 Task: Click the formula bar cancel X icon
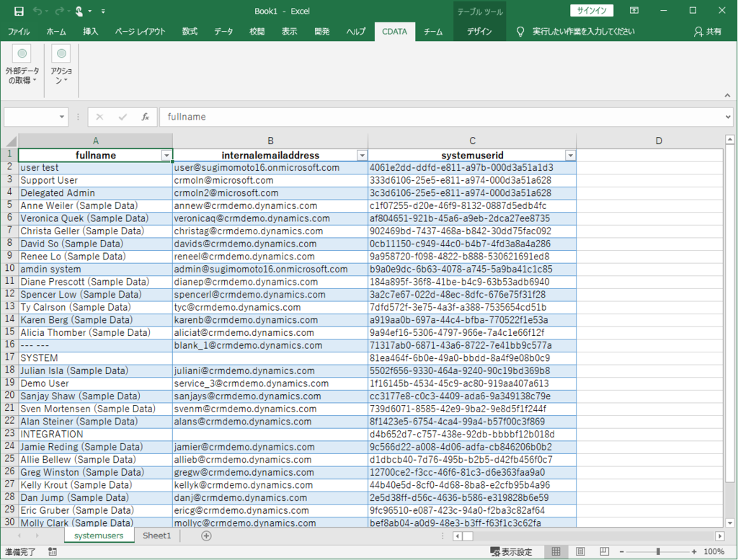[x=99, y=117]
